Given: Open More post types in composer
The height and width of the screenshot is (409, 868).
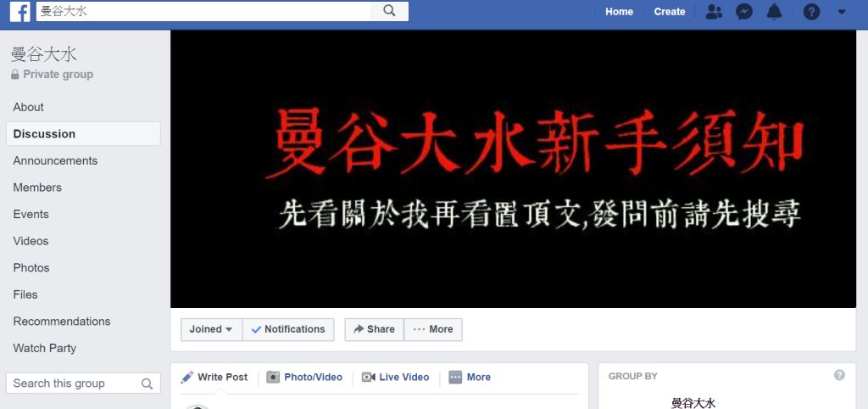Looking at the screenshot, I should tap(470, 377).
